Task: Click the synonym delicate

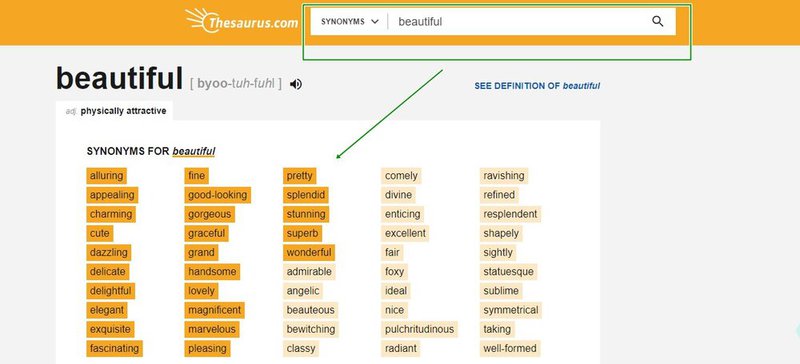Action: [108, 272]
